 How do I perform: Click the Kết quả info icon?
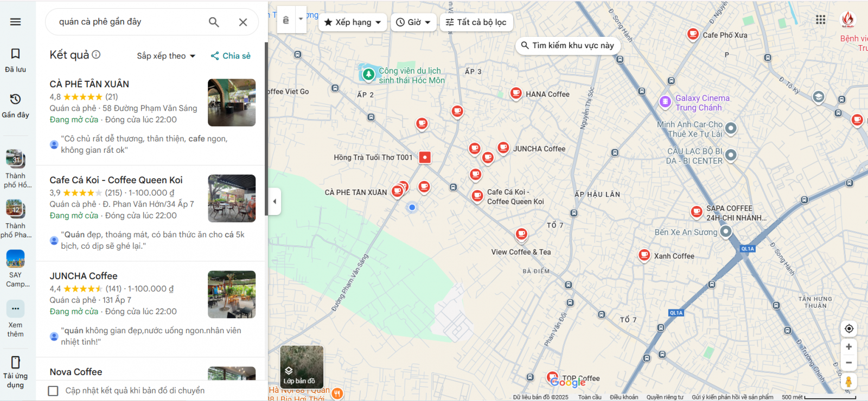(x=96, y=55)
